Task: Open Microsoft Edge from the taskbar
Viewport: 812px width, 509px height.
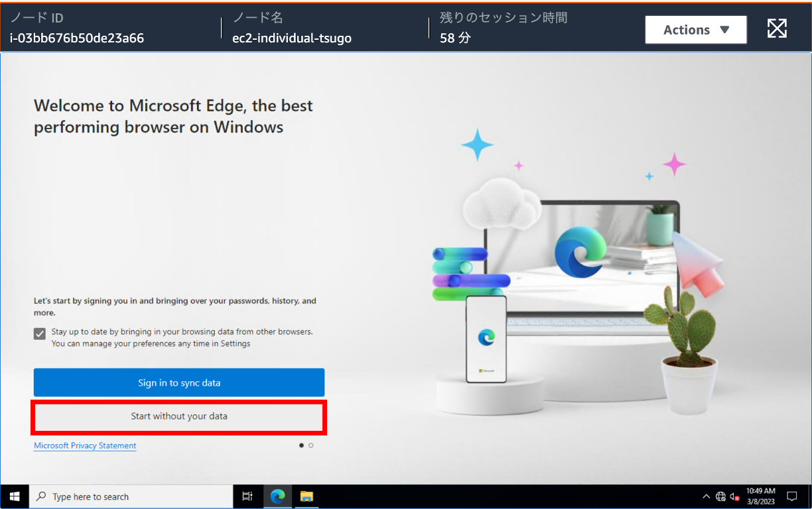Action: (x=277, y=496)
